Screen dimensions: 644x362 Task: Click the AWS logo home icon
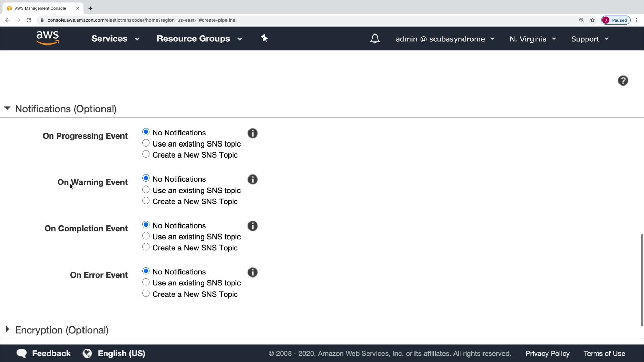[x=48, y=38]
